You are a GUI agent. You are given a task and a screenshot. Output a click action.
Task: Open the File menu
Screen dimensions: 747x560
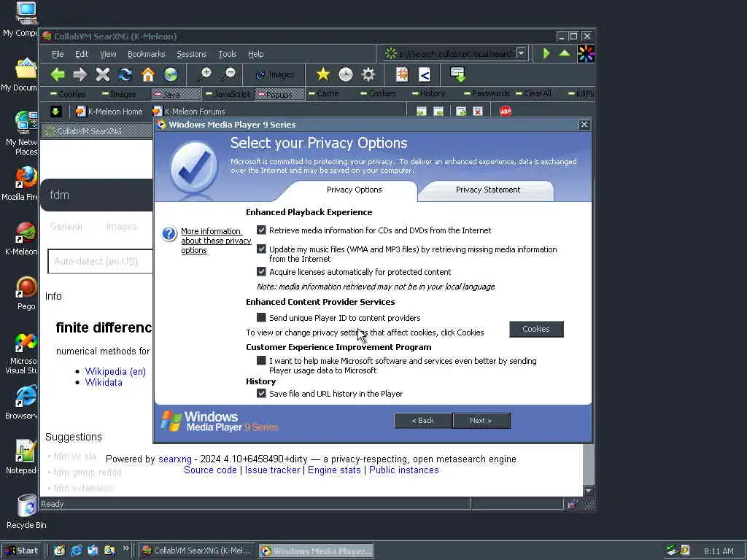click(x=58, y=54)
